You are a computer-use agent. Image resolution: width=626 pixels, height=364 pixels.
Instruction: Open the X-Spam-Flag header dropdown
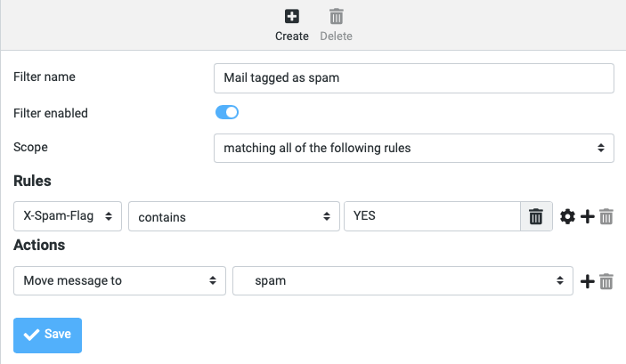(68, 216)
